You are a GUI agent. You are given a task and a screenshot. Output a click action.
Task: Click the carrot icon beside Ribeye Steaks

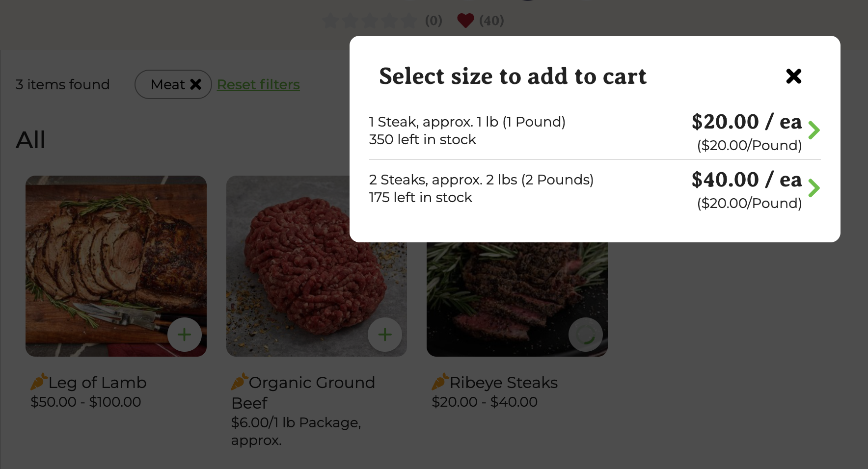coord(440,382)
